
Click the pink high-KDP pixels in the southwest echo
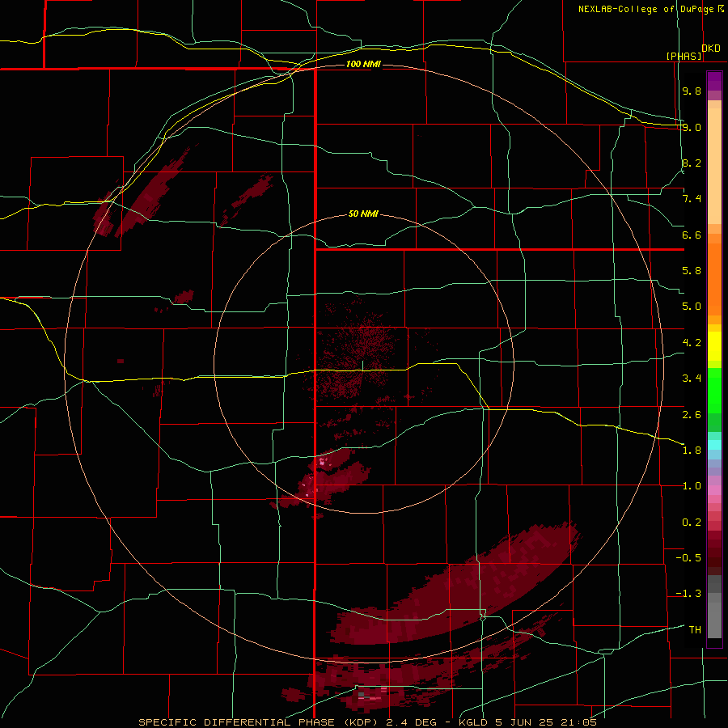[x=323, y=461]
